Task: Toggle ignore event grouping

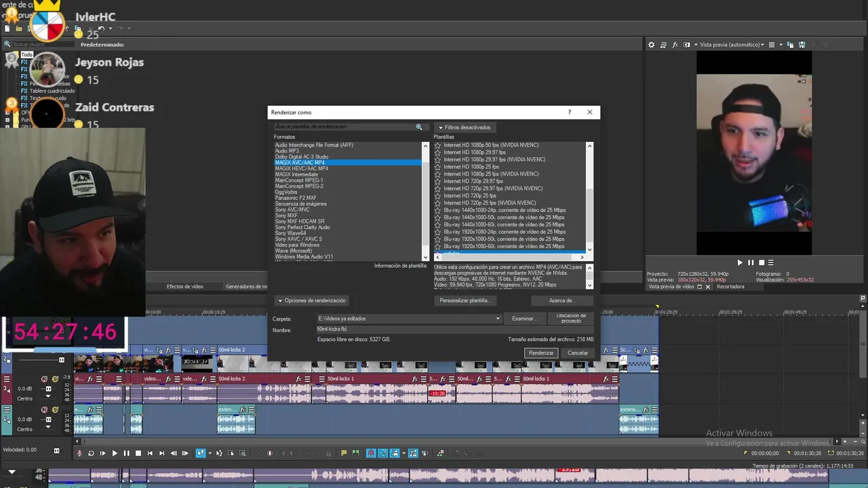Action: point(425,453)
